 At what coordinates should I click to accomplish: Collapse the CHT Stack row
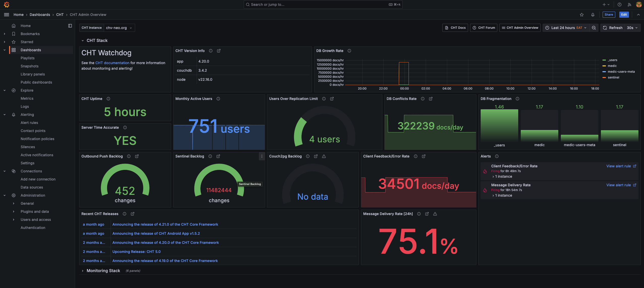pyautogui.click(x=83, y=40)
